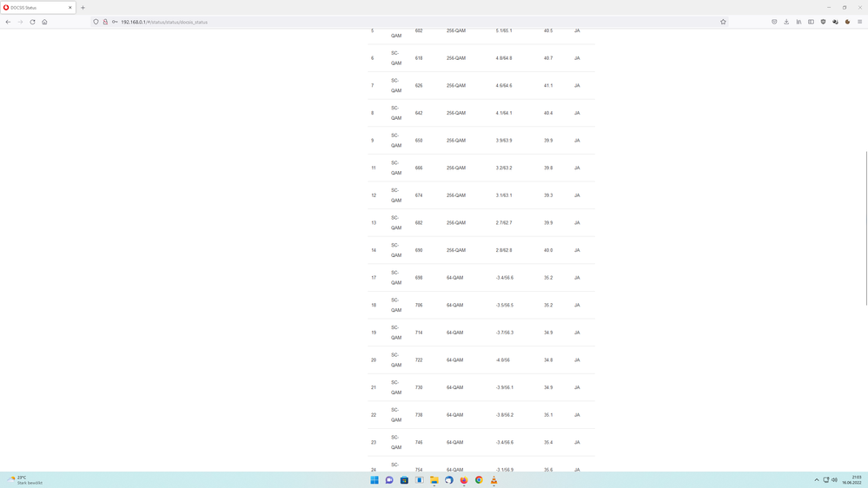The width and height of the screenshot is (868, 488).
Task: Toggle the Firefox sidebar
Action: (811, 22)
